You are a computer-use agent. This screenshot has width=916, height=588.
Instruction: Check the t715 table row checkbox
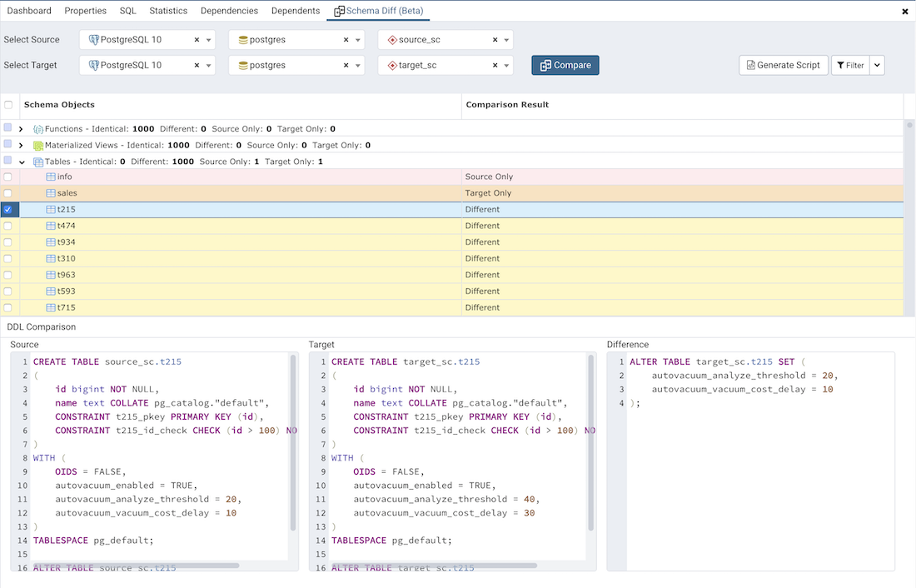[x=7, y=307]
